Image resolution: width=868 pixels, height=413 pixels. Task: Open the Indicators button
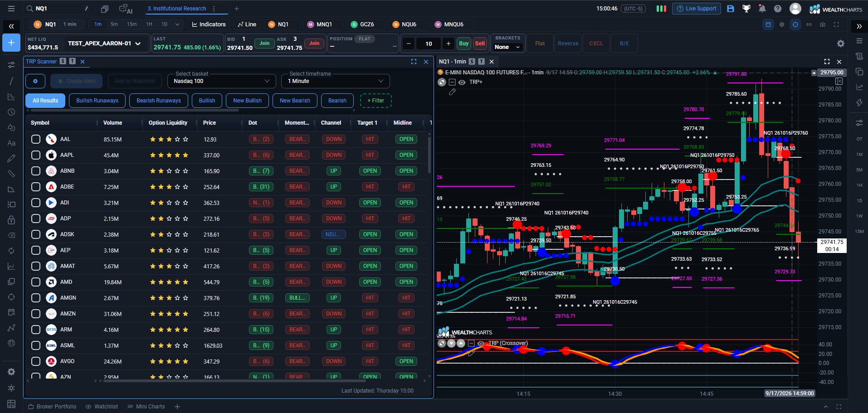pos(209,24)
